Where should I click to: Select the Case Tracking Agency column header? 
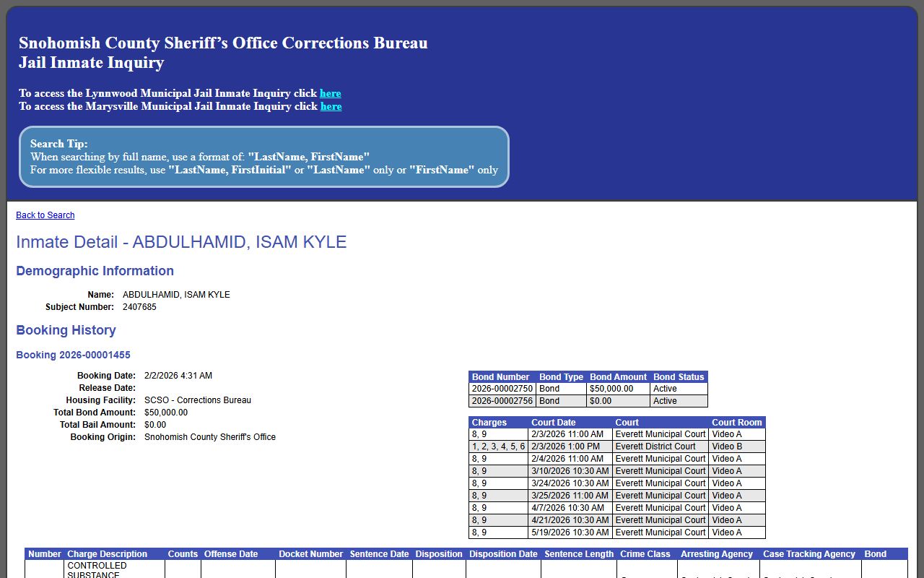pos(809,554)
